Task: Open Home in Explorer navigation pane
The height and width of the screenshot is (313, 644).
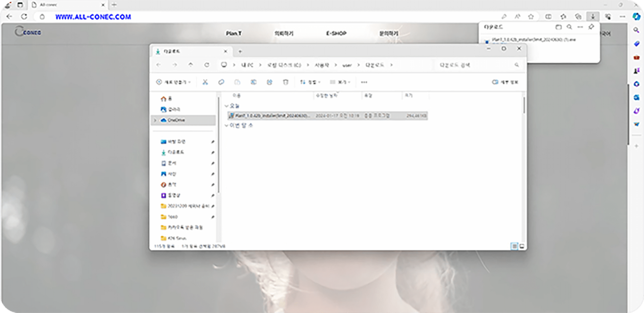Action: pos(166,99)
